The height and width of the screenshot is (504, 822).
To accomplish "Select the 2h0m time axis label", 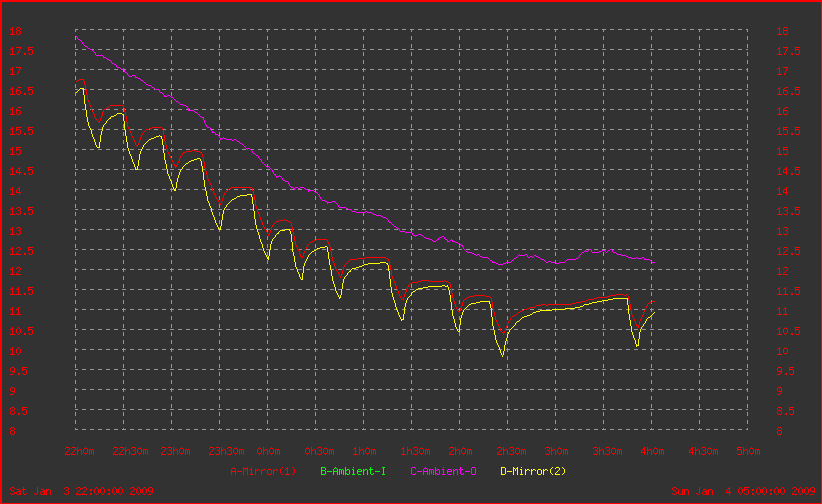I will click(x=460, y=451).
